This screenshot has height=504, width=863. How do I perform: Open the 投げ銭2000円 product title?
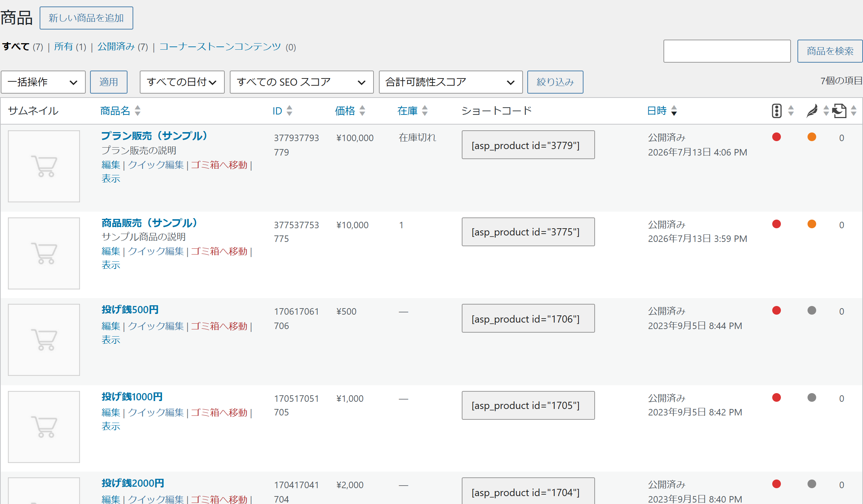(x=133, y=483)
